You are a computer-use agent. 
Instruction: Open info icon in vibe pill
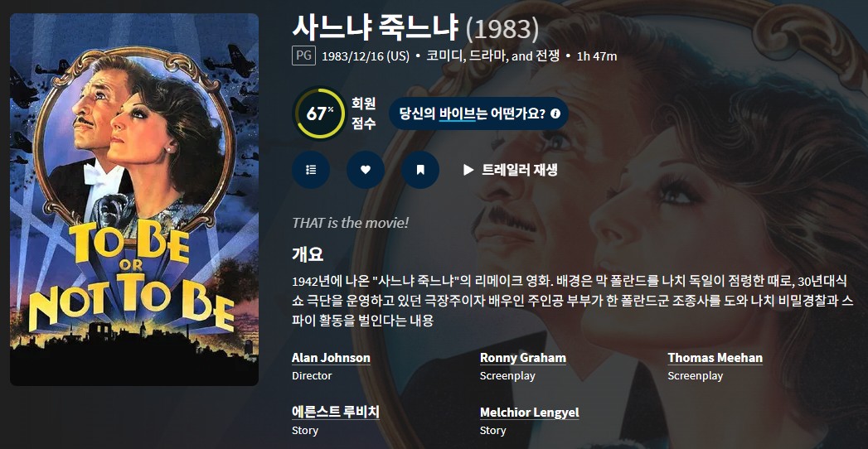pos(555,114)
